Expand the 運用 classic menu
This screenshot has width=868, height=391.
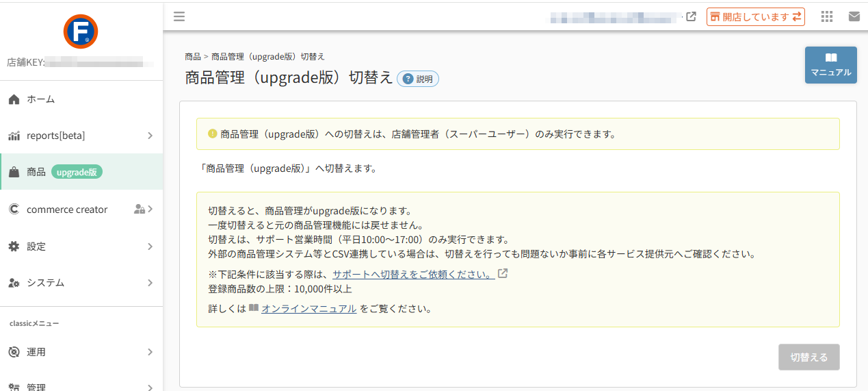tap(81, 352)
